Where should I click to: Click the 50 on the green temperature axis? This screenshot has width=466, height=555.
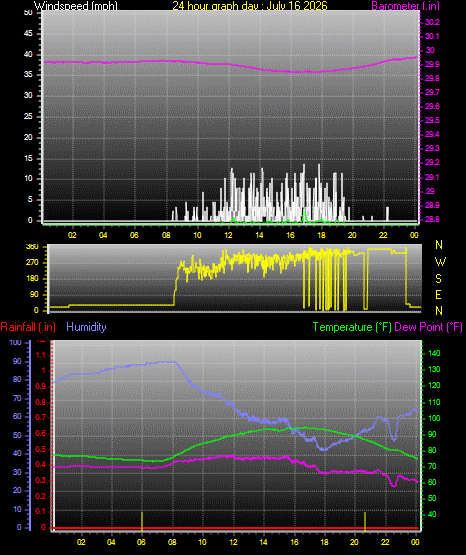[432, 498]
